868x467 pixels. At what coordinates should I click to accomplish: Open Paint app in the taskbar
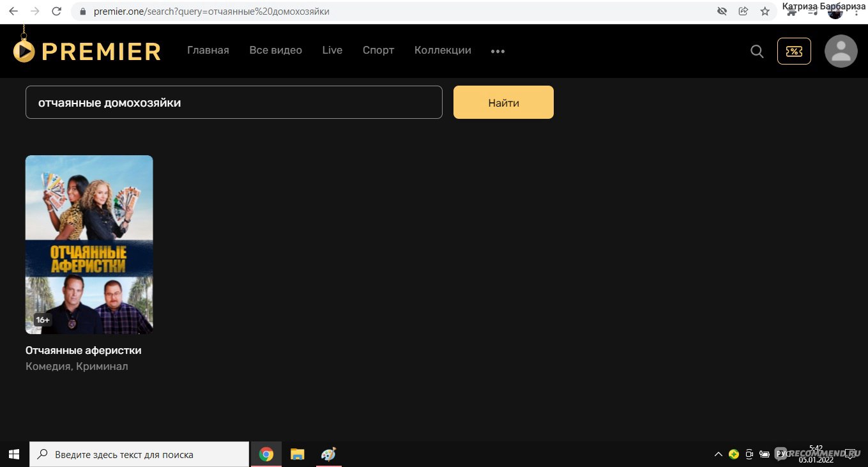point(328,454)
